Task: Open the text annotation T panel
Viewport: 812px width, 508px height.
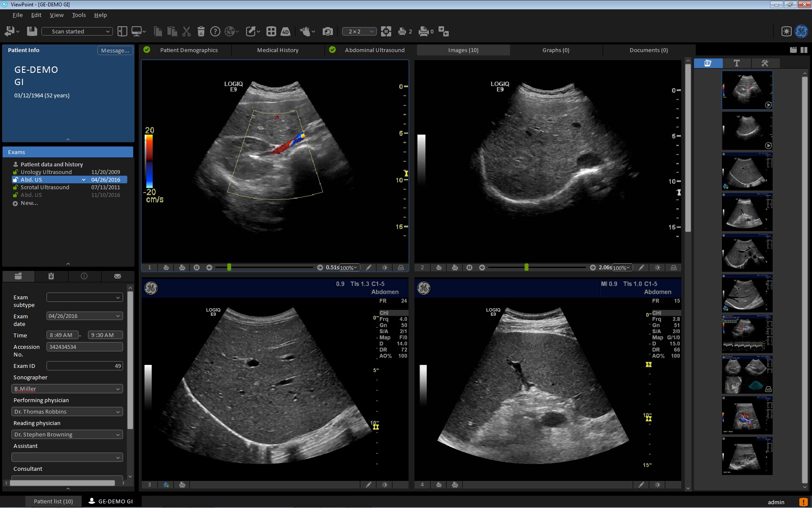Action: pos(736,63)
